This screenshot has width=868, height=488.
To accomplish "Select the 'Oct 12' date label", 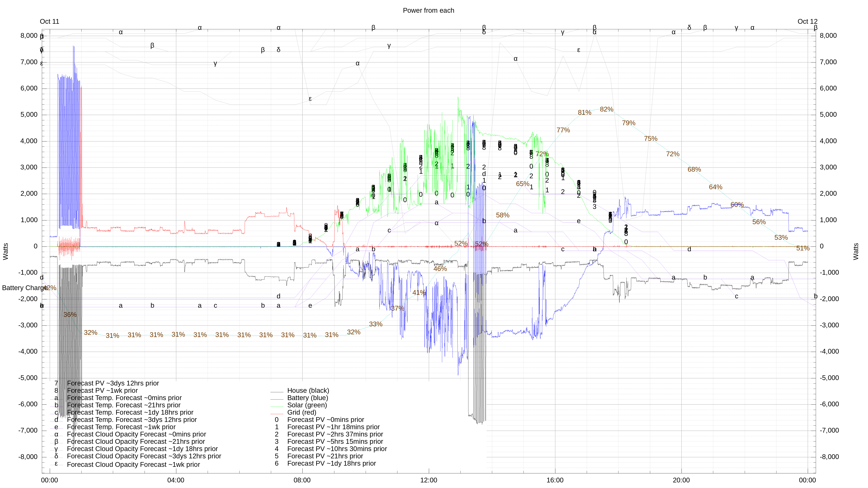I will (807, 22).
